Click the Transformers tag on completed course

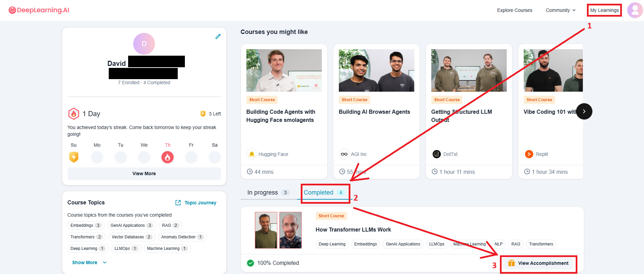541,244
